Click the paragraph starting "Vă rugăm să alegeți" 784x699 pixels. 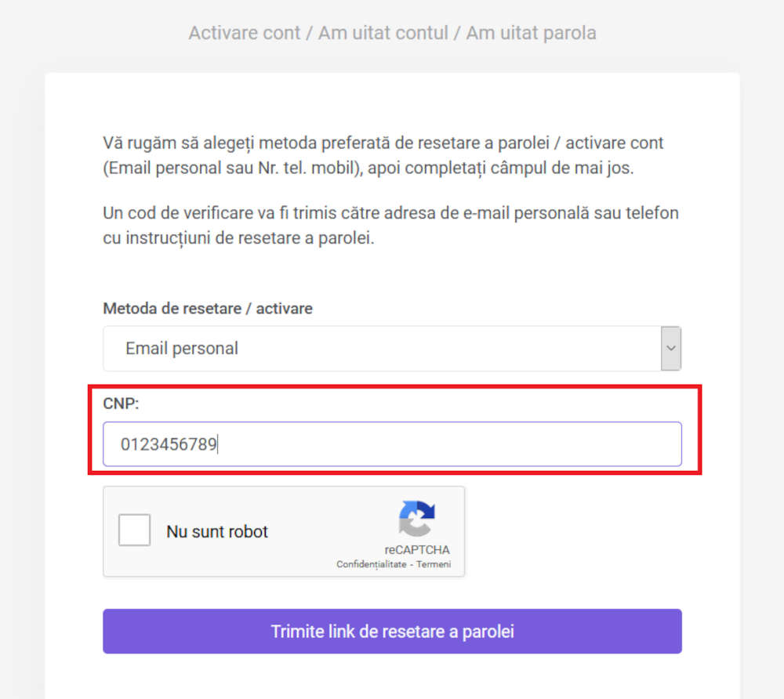(x=383, y=155)
